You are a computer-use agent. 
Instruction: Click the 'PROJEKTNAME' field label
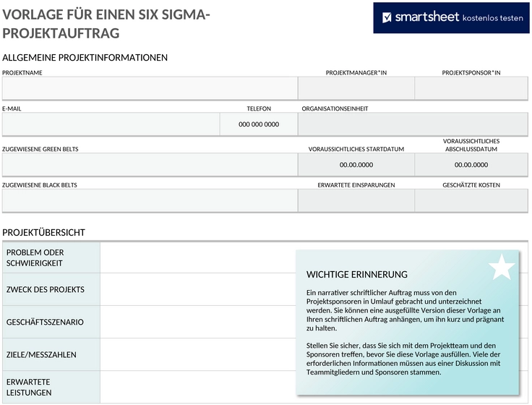click(22, 72)
